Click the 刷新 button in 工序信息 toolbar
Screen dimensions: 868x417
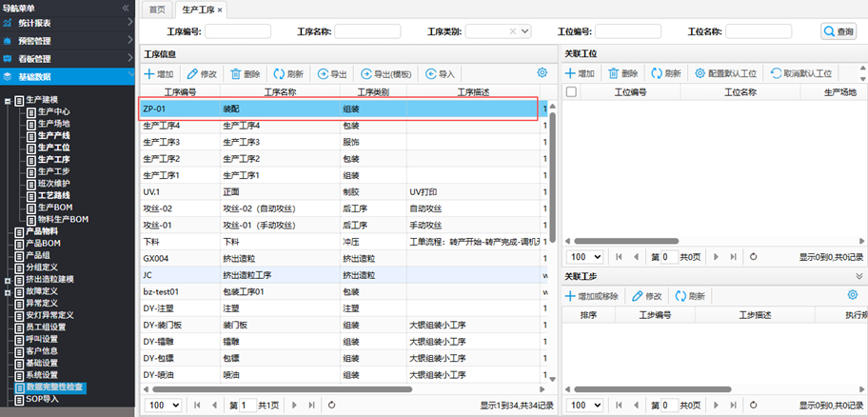coord(288,73)
